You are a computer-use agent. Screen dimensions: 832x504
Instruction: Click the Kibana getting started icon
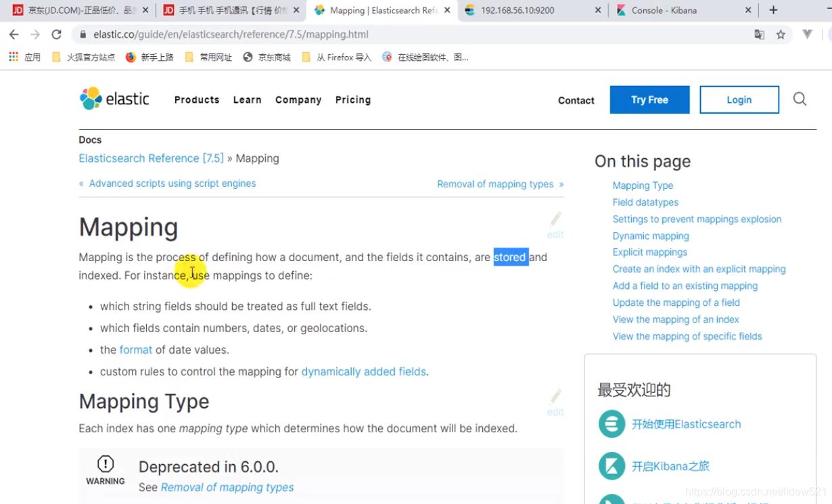(x=611, y=466)
